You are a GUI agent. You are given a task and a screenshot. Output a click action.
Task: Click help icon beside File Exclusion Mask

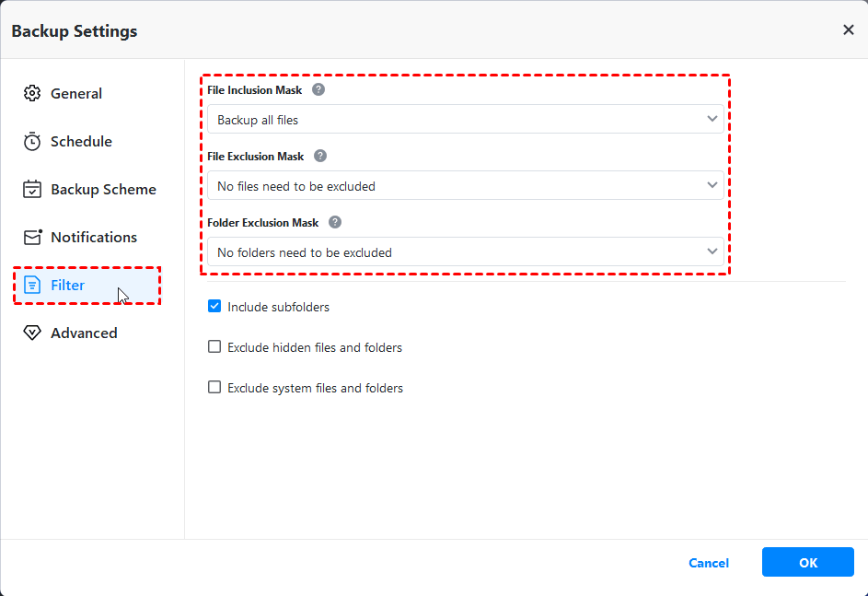point(320,157)
